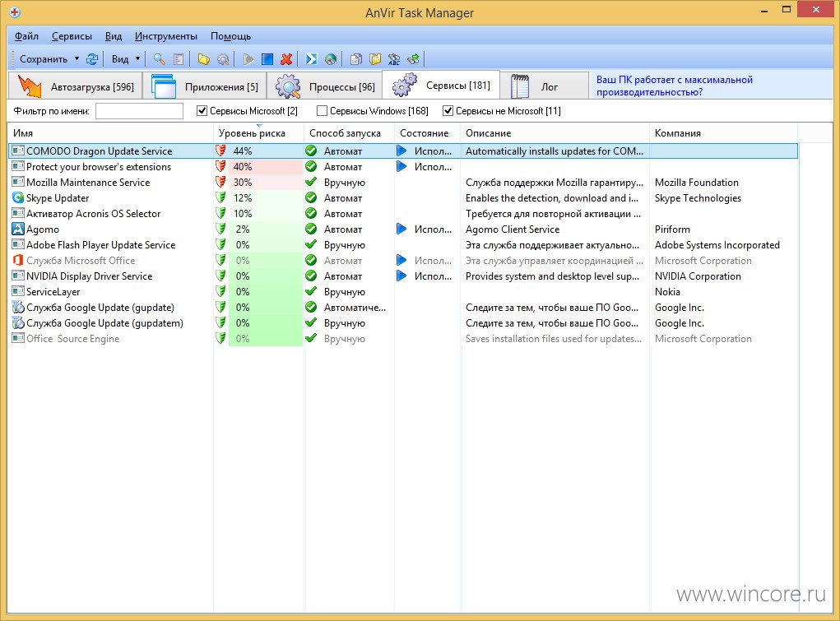Click the Google Update (gupdate) row icon
Image resolution: width=840 pixels, height=621 pixels.
(17, 307)
